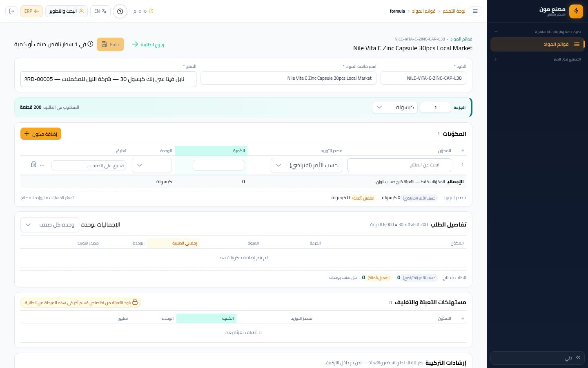The width and height of the screenshot is (588, 368).
Task: Open the البحث والتطوير user menu
Action: (x=67, y=11)
